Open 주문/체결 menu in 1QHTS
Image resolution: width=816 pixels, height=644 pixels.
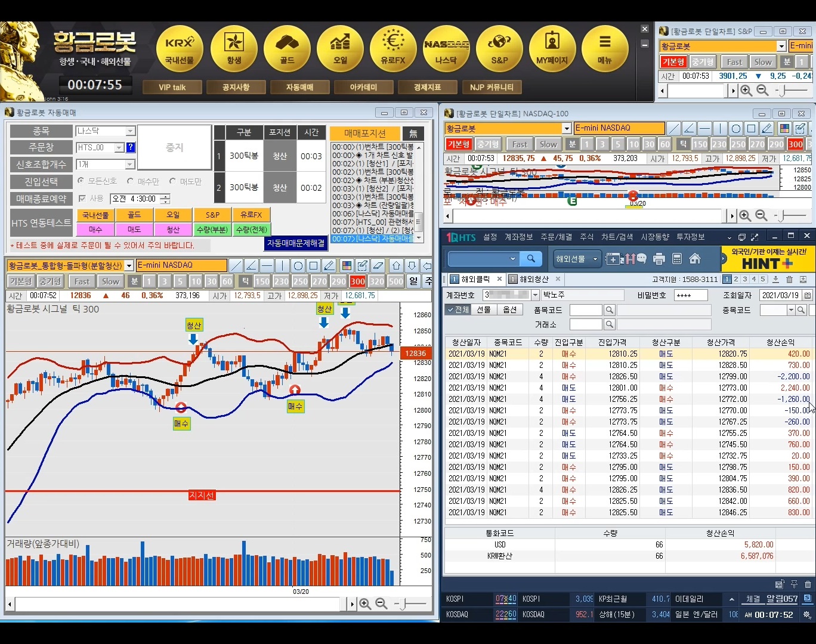(556, 237)
